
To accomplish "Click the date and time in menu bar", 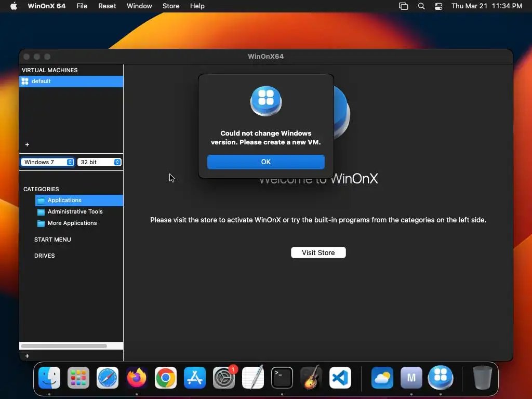I will (486, 6).
